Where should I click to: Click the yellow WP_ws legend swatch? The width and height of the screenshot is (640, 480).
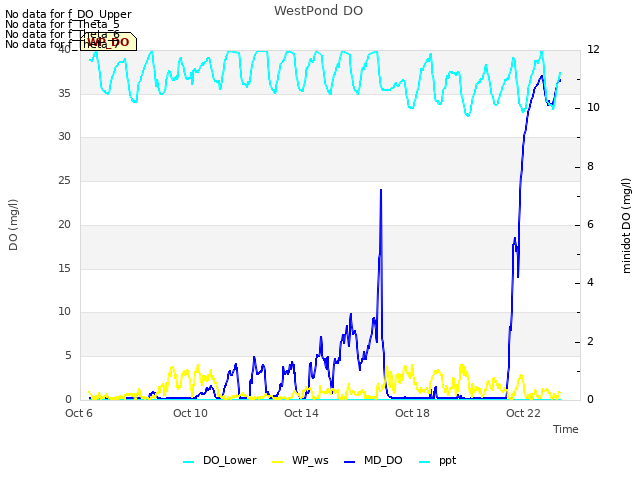(x=278, y=462)
